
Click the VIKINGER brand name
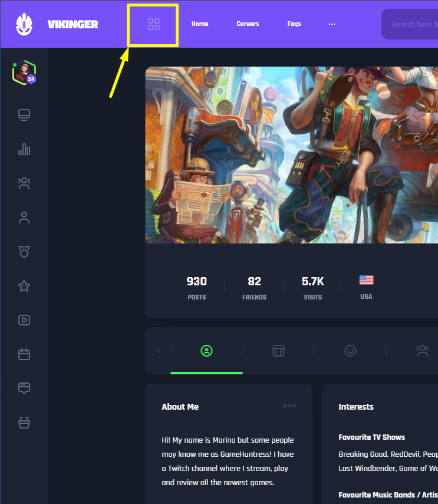click(73, 24)
